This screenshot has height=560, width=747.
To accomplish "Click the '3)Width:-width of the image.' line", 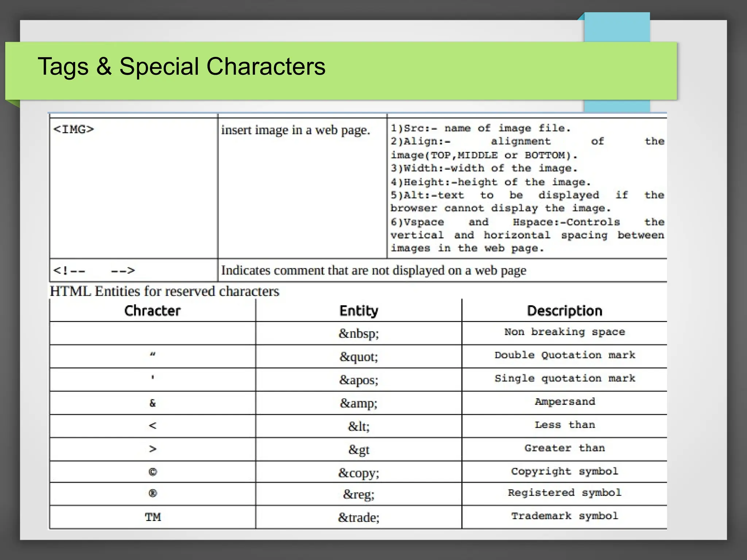I will [484, 168].
